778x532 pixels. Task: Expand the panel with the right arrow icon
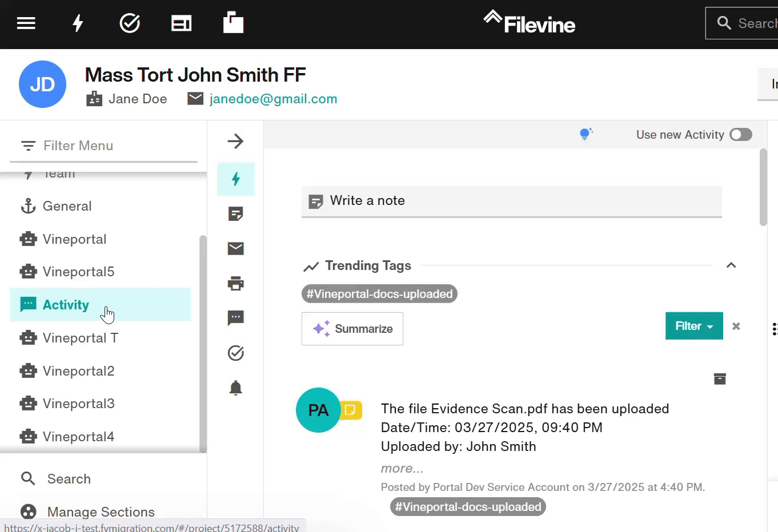235,141
